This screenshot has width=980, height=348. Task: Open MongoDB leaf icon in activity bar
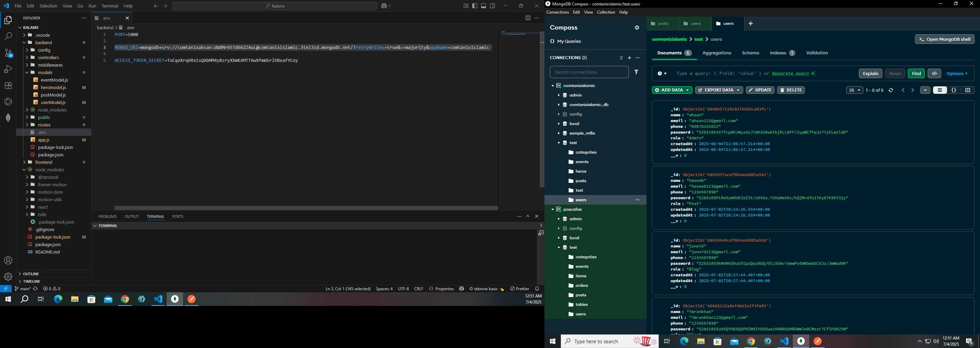point(8,118)
